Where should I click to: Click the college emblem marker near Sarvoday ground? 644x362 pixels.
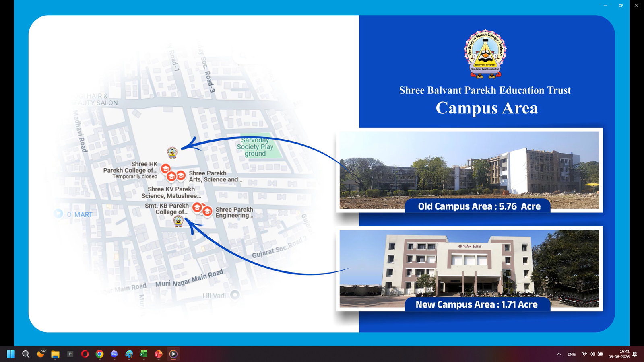pos(172,152)
